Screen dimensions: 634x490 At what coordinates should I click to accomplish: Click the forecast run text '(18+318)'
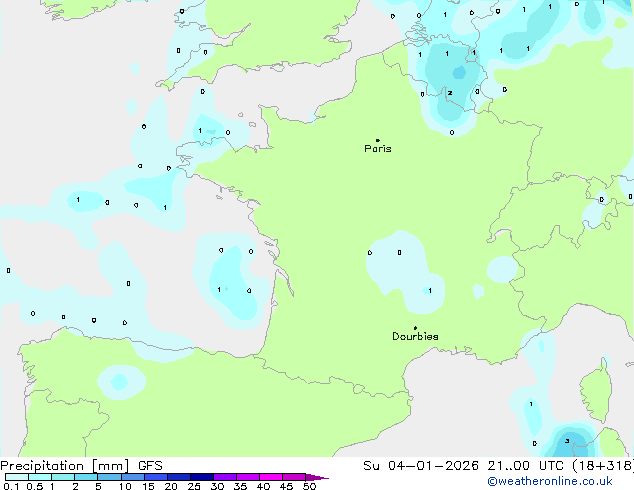(x=603, y=466)
